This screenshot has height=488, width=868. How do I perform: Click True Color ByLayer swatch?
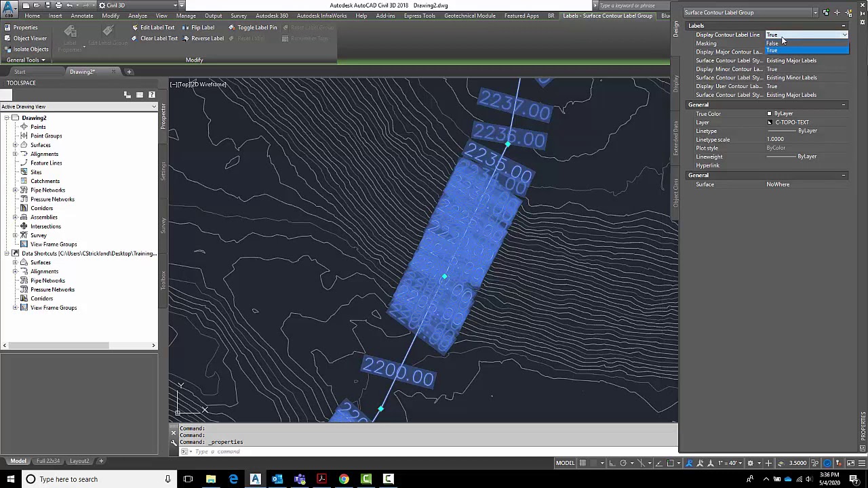(770, 114)
